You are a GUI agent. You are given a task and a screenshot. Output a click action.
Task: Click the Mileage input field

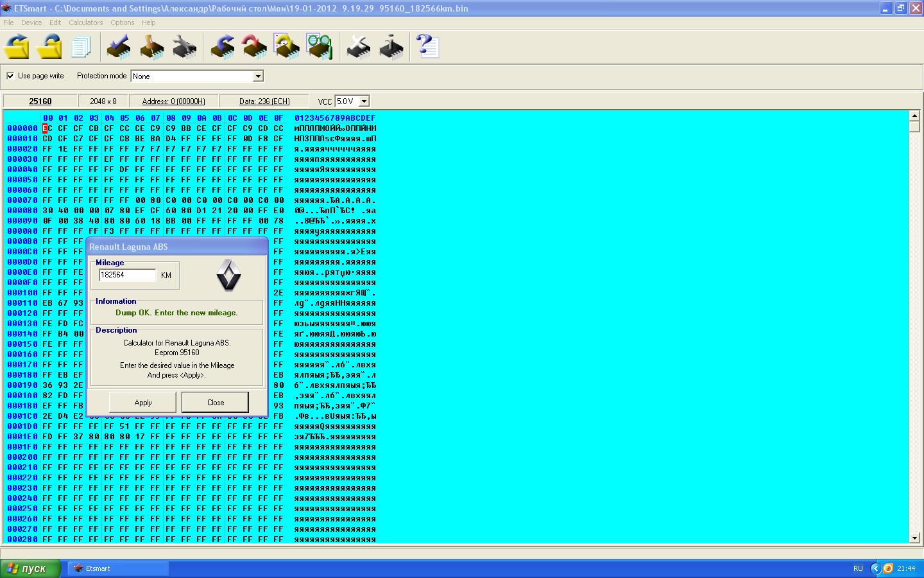pos(127,275)
